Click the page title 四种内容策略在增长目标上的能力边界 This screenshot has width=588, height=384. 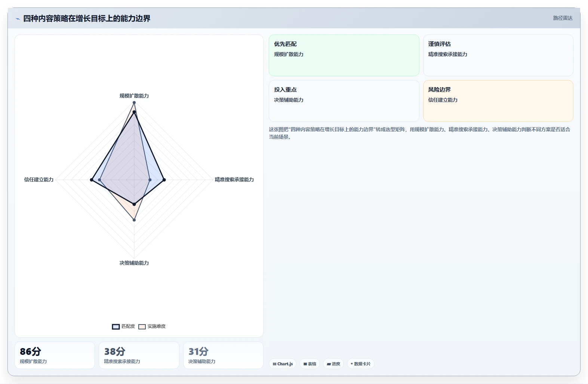[87, 18]
